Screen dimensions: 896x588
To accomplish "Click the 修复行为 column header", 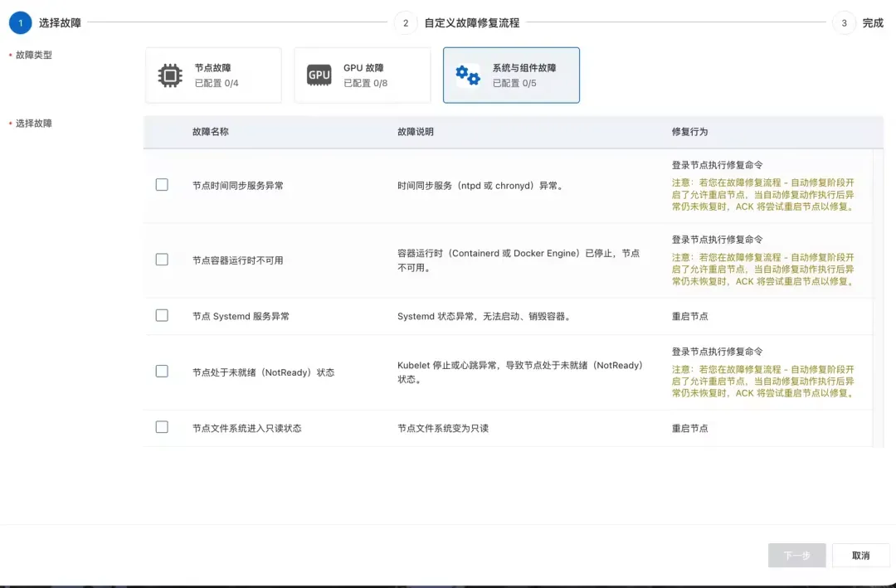I will point(689,132).
